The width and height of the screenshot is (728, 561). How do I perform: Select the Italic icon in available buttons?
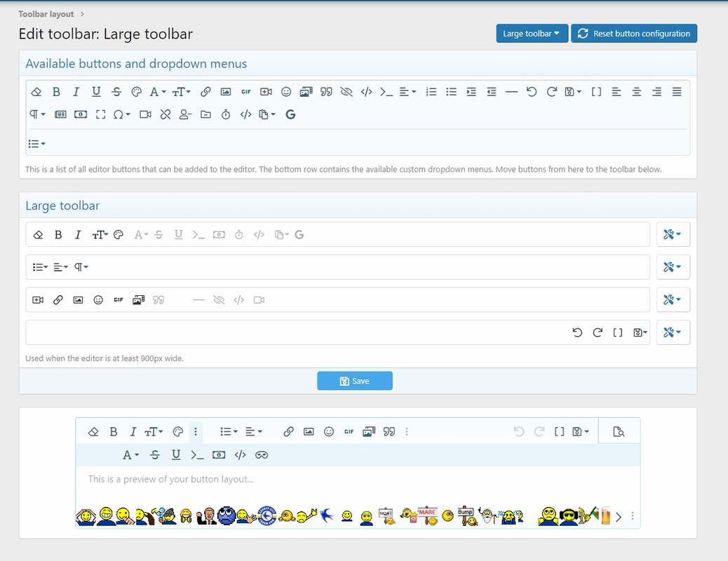coord(76,91)
